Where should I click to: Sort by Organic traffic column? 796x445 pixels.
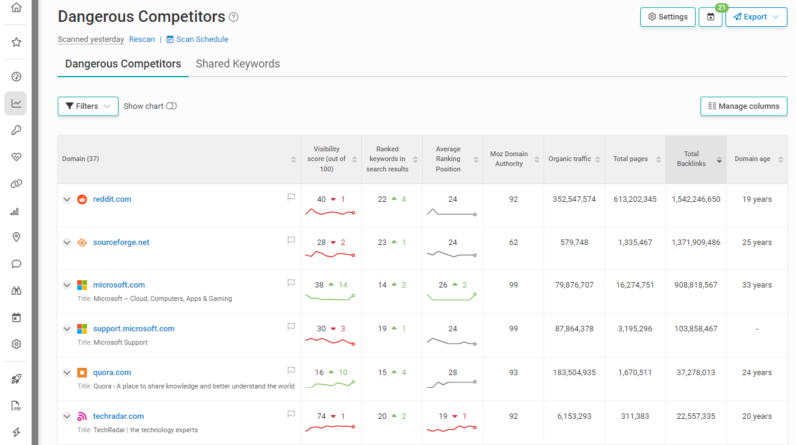tap(574, 159)
